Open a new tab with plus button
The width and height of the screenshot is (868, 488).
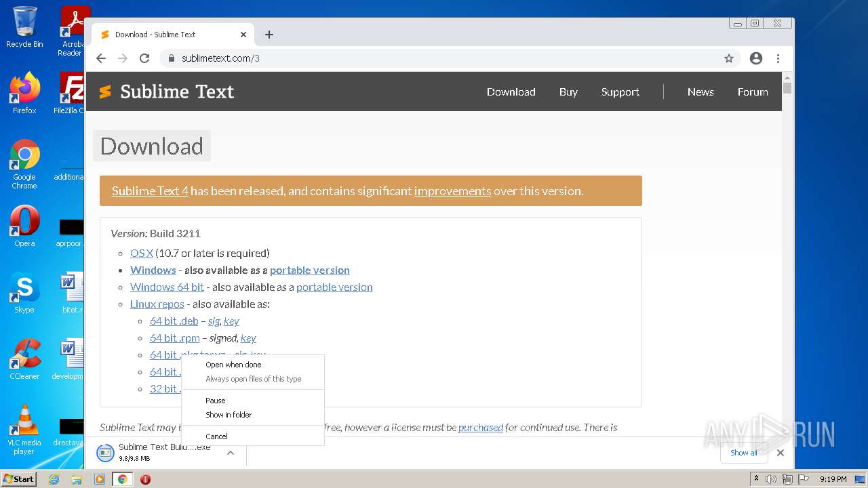269,35
